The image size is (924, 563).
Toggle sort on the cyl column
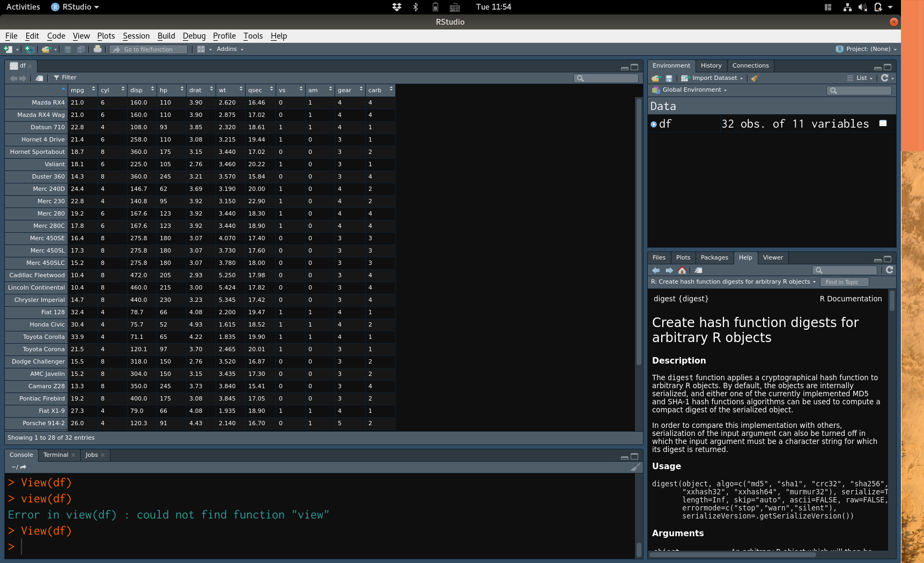(112, 90)
